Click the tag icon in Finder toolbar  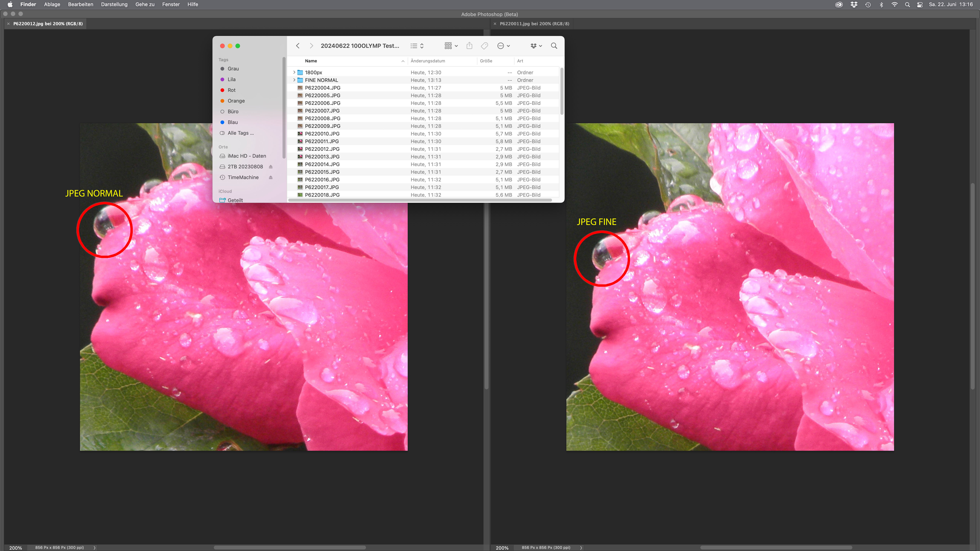point(484,46)
